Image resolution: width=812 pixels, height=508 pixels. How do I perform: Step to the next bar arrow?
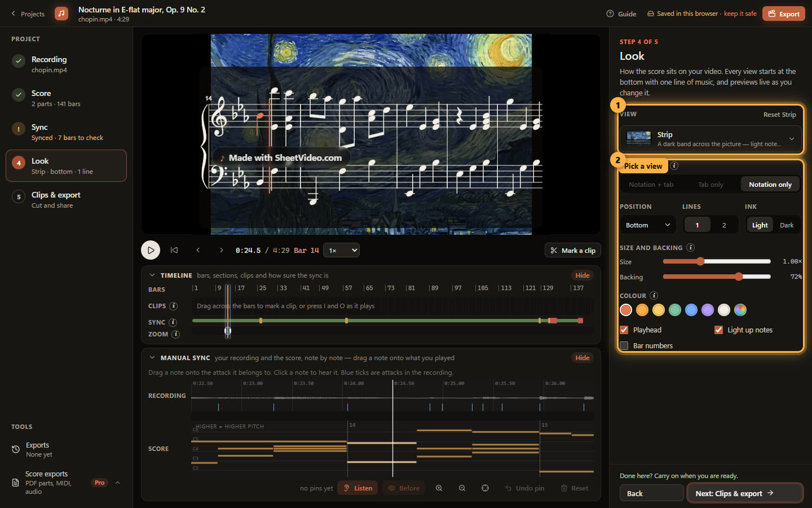[222, 250]
